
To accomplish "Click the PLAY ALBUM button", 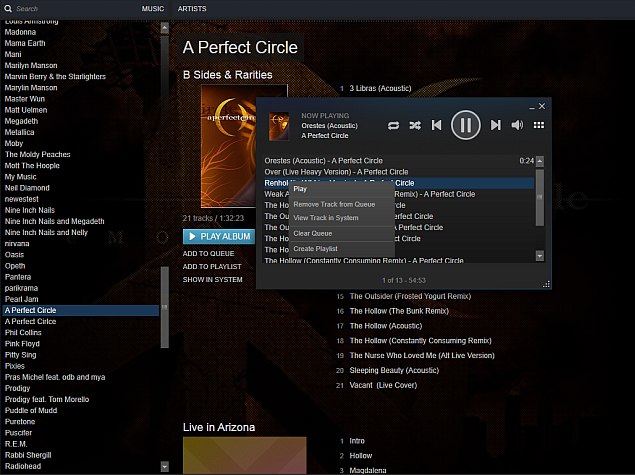I will 219,236.
